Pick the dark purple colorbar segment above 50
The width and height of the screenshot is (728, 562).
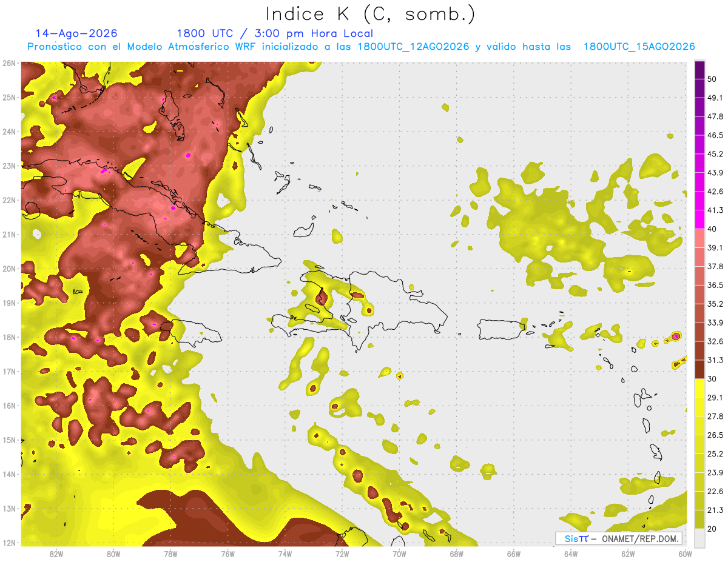coord(699,70)
